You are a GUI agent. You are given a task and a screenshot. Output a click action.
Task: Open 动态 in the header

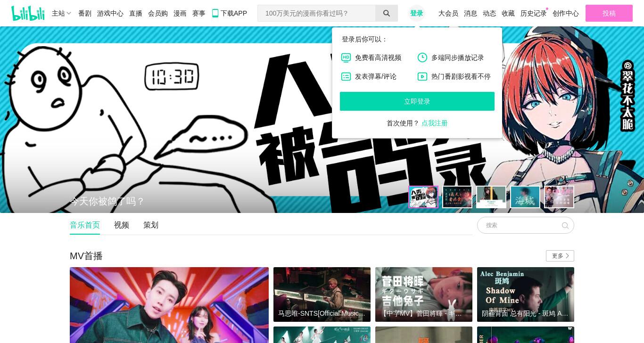point(489,13)
